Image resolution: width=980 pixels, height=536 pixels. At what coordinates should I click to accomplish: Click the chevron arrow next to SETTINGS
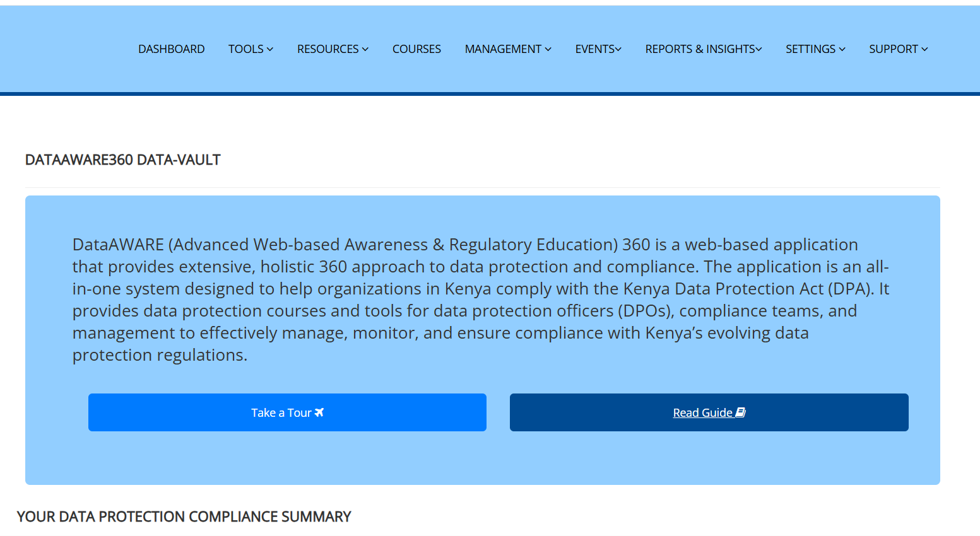(x=842, y=49)
